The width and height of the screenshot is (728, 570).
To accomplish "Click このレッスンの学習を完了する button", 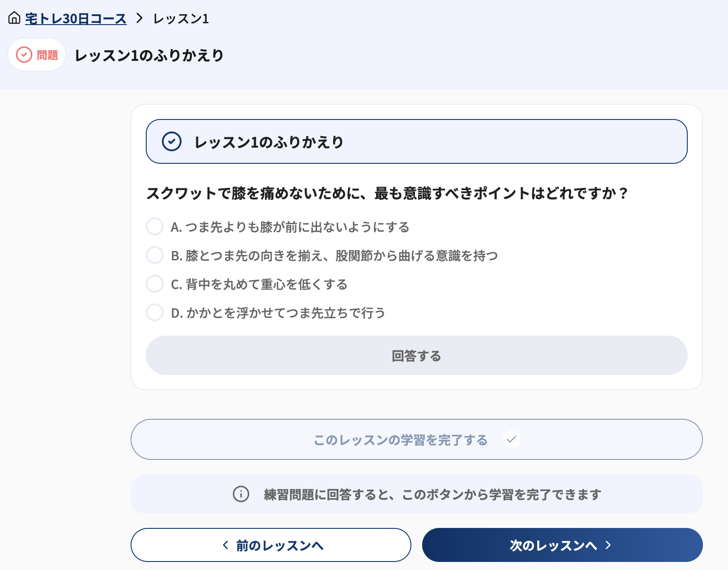I will tap(417, 439).
